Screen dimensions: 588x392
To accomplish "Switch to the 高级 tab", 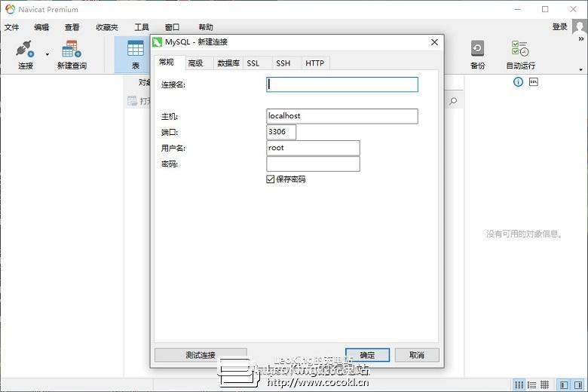I will (x=199, y=63).
